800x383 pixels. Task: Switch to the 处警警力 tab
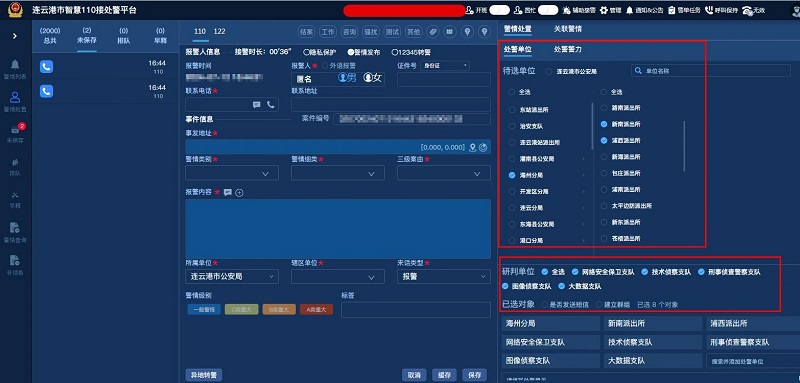(568, 49)
